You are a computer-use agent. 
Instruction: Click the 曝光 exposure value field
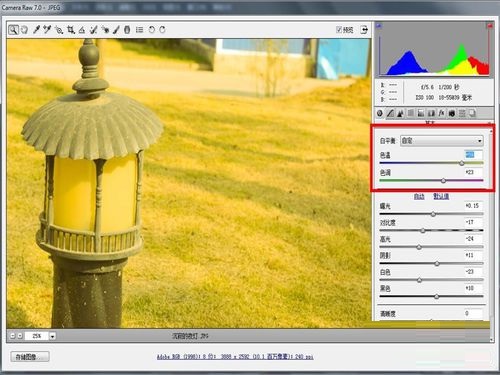point(473,206)
